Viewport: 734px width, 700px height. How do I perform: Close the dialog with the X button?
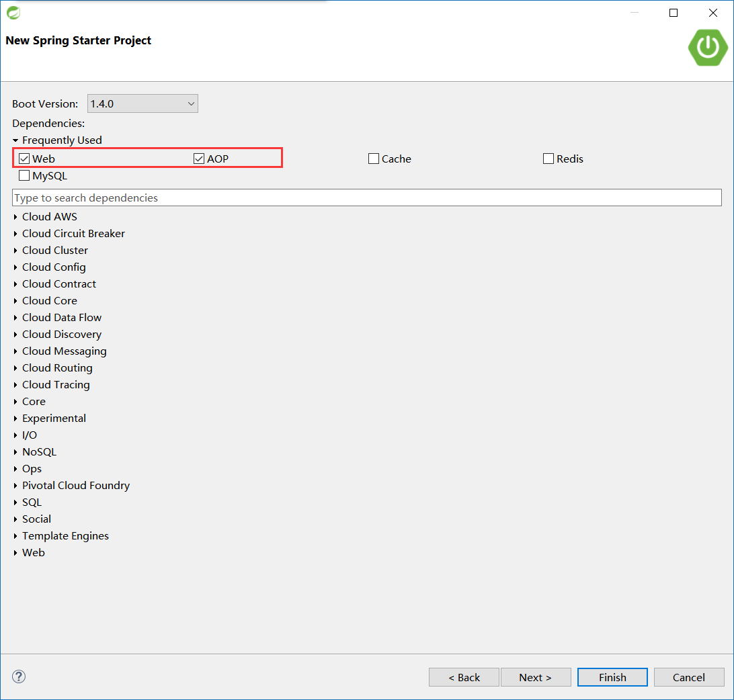pyautogui.click(x=713, y=13)
